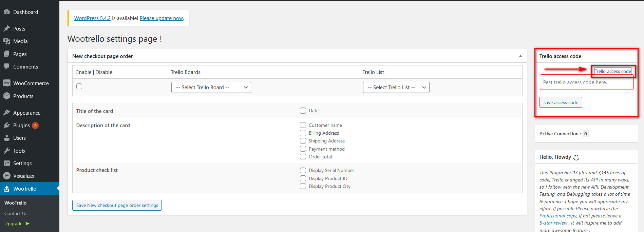Open the Select Trello Board dropdown
Image resolution: width=644 pixels, height=232 pixels.
(x=211, y=88)
